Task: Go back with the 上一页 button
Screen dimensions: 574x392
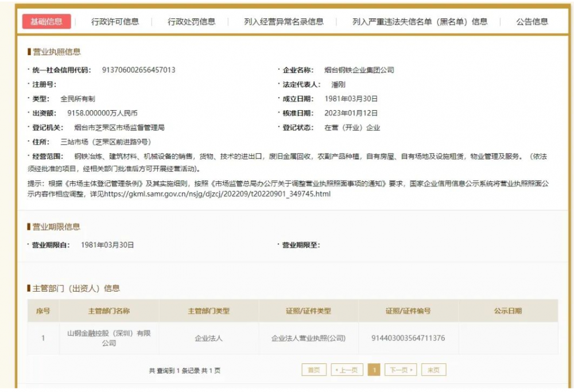Action: point(347,370)
